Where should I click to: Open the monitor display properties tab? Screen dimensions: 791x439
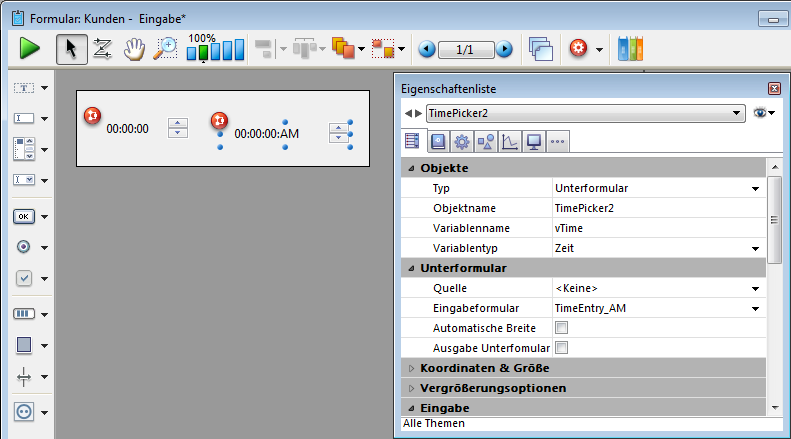tap(534, 141)
